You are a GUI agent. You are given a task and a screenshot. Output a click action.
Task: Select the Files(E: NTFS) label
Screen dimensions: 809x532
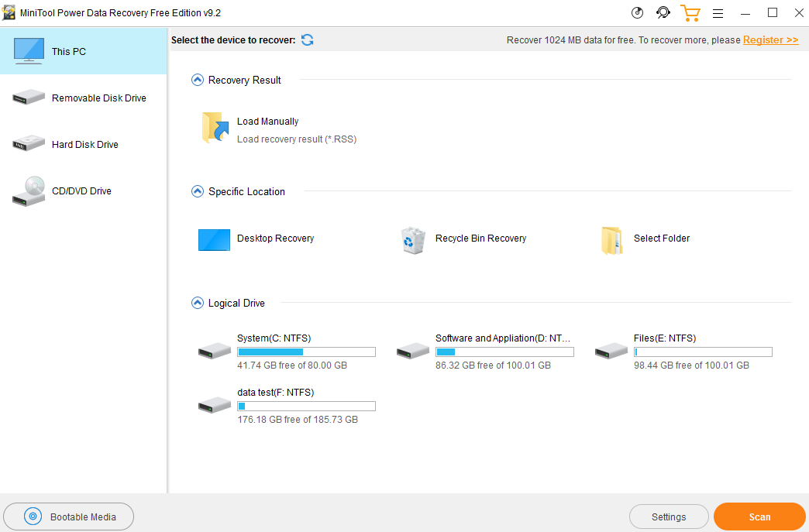pyautogui.click(x=665, y=338)
